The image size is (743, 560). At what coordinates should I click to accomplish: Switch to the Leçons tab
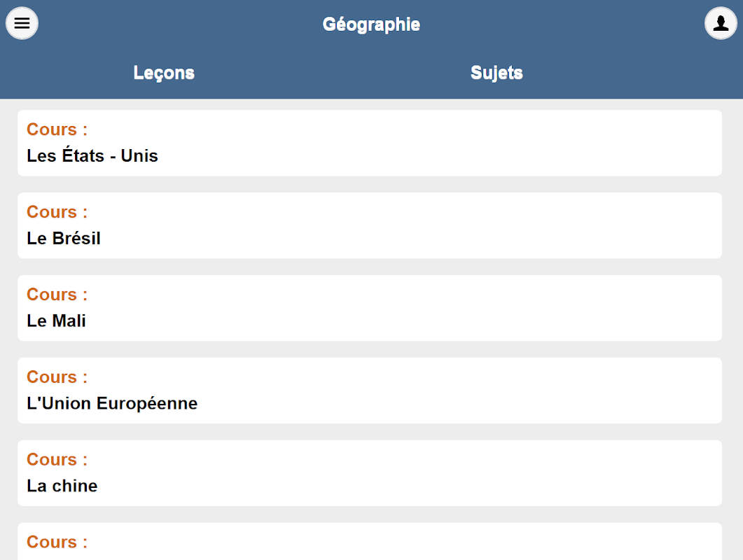click(164, 73)
